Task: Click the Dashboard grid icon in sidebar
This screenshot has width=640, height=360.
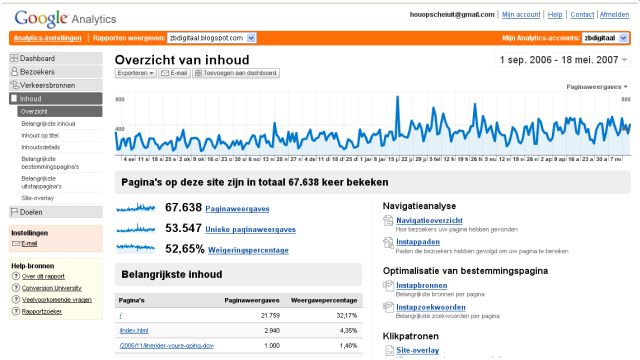Action: 14,58
